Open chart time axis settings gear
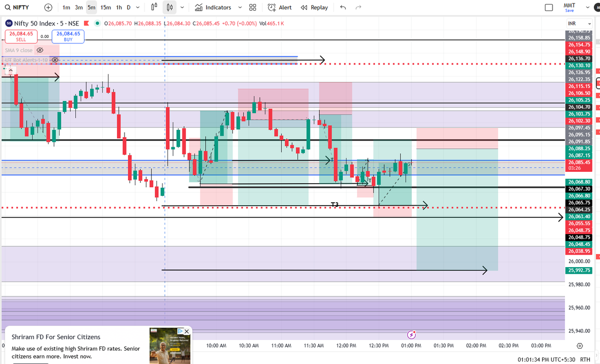 point(579,346)
